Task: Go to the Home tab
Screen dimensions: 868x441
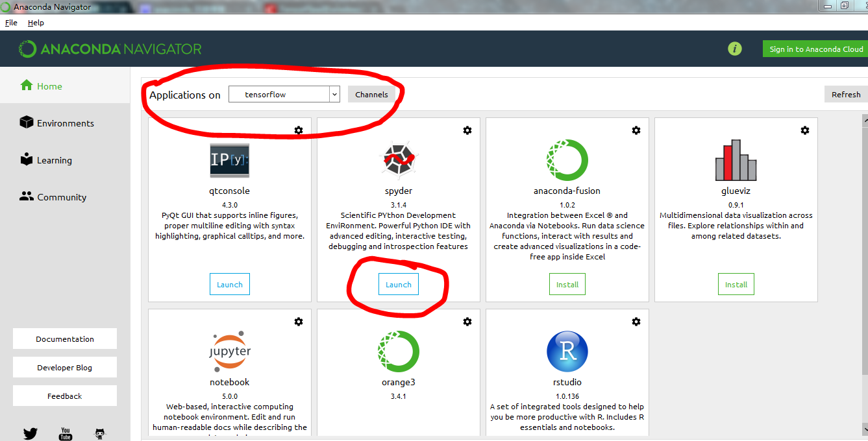Action: click(65, 86)
